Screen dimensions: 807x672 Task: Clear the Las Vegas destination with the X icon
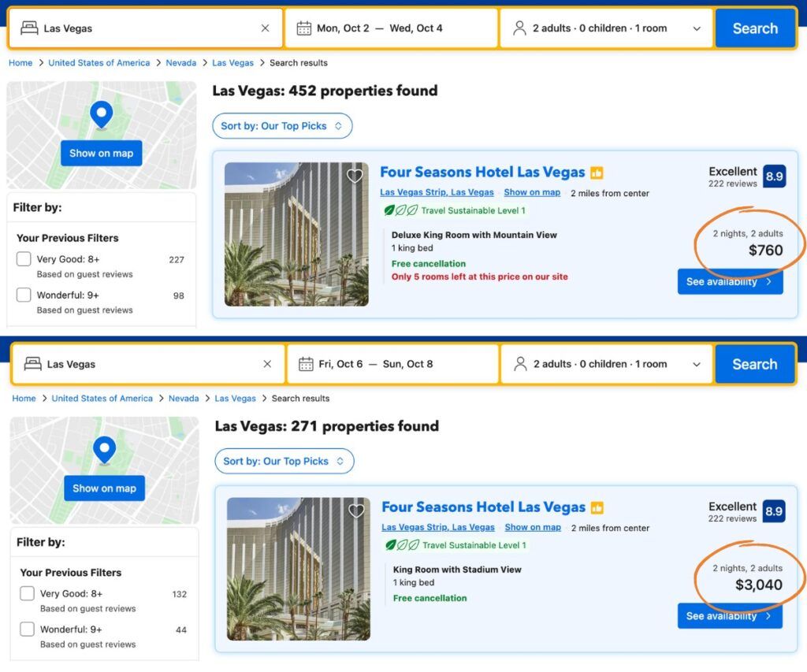click(x=265, y=28)
